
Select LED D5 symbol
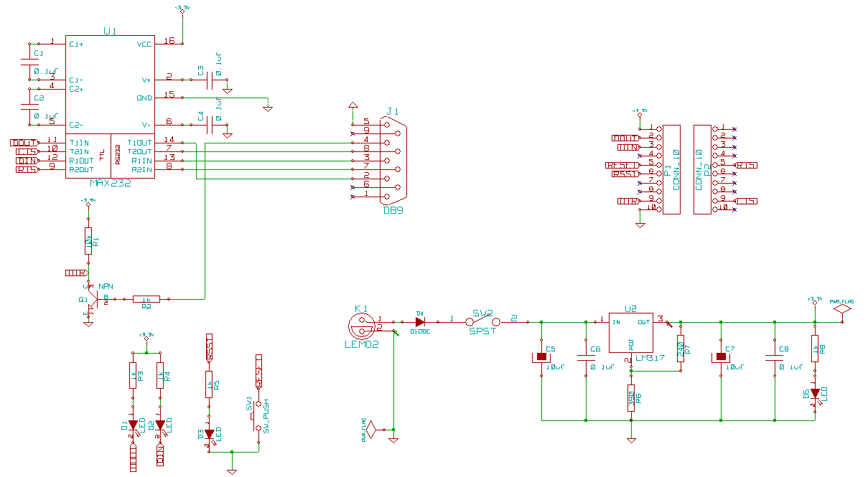(815, 393)
